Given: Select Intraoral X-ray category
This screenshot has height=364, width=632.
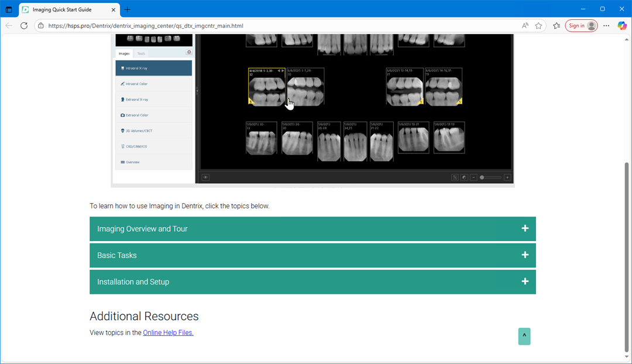Looking at the screenshot, I should point(153,68).
